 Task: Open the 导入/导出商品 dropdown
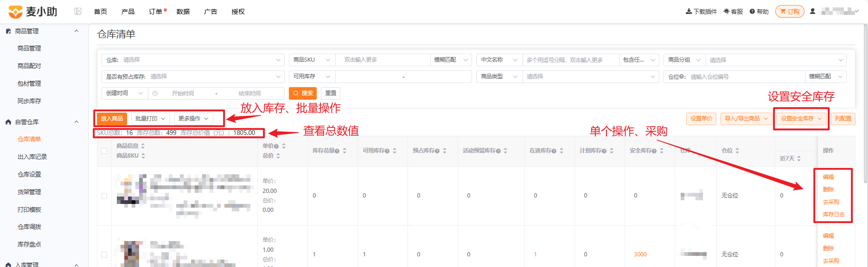pyautogui.click(x=747, y=119)
